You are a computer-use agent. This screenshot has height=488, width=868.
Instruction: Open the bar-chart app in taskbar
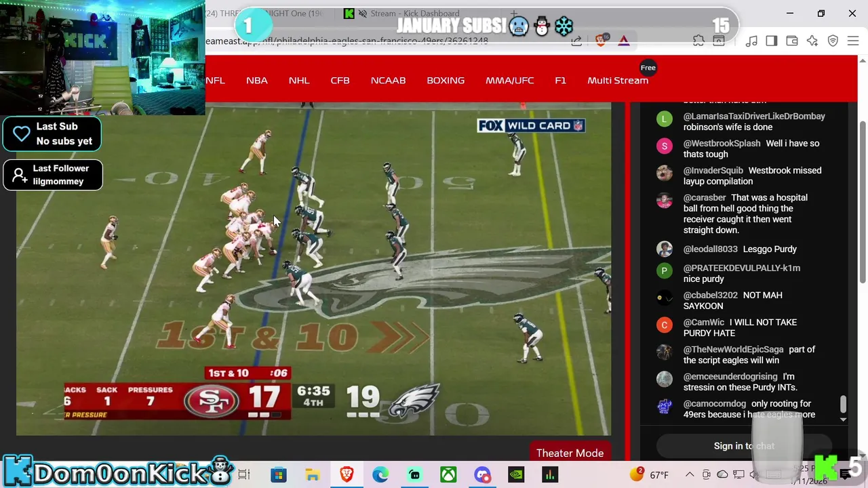coord(550,474)
